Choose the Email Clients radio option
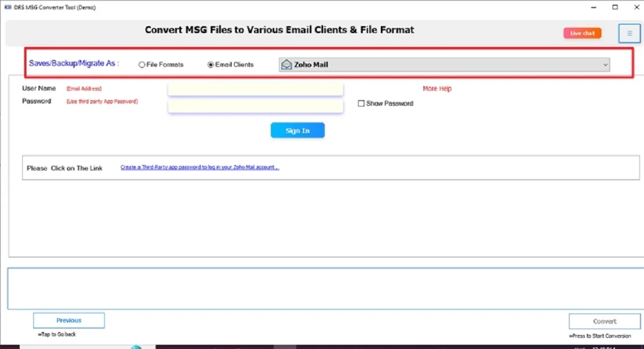The height and width of the screenshot is (349, 644). (211, 65)
